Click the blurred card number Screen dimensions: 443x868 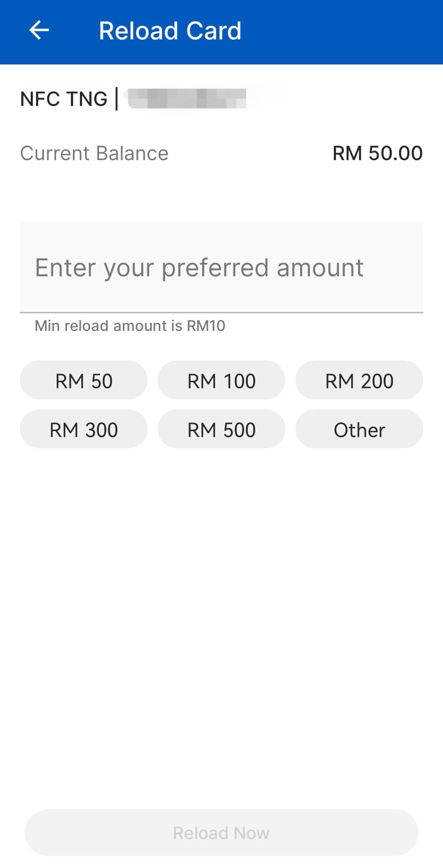[x=187, y=99]
